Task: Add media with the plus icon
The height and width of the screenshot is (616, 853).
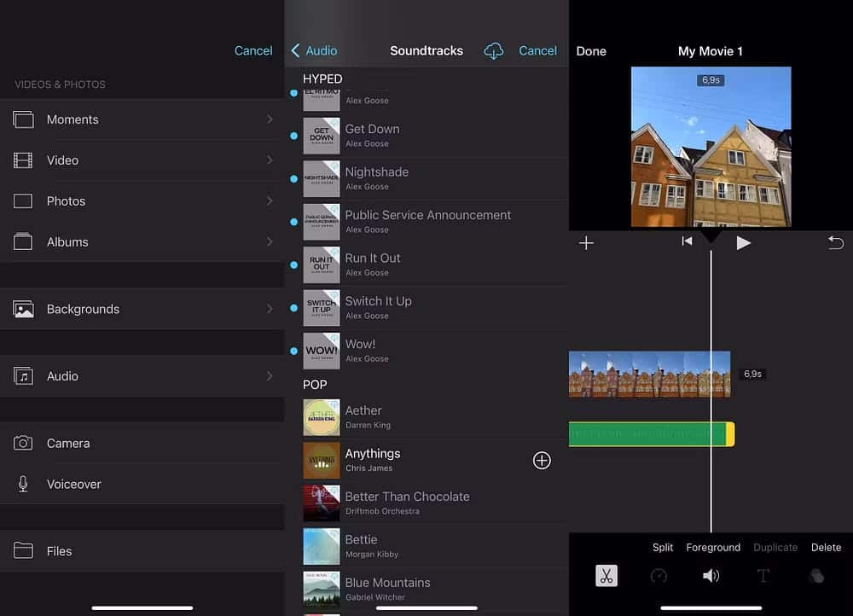Action: (586, 243)
